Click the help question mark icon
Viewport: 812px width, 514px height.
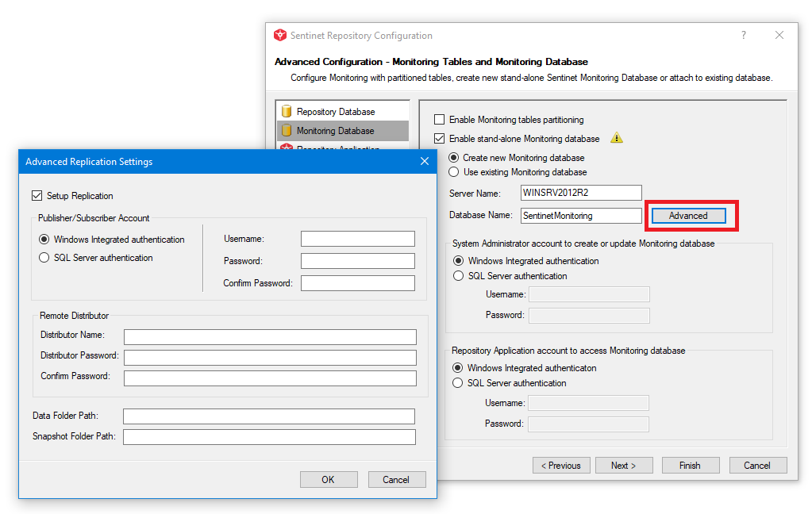(x=744, y=35)
